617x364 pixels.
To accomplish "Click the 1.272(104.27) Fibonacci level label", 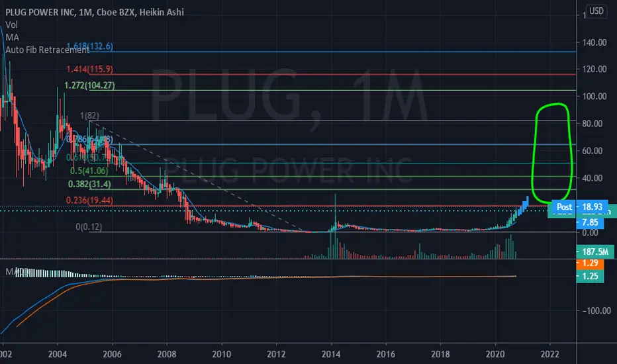I will (x=90, y=85).
